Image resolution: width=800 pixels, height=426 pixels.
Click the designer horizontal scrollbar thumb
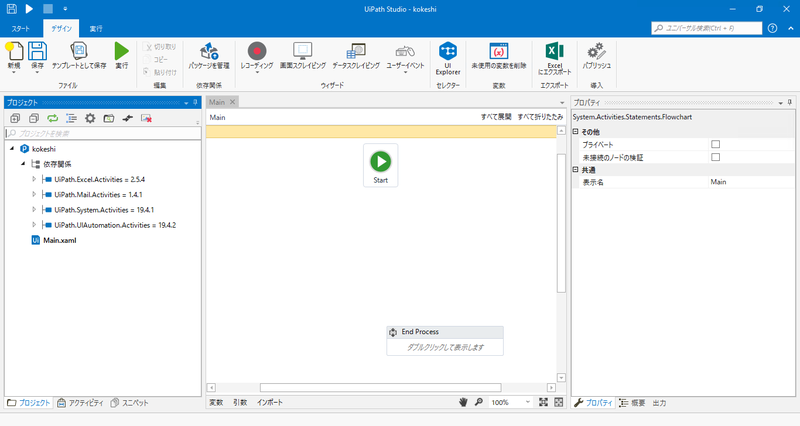[381, 388]
